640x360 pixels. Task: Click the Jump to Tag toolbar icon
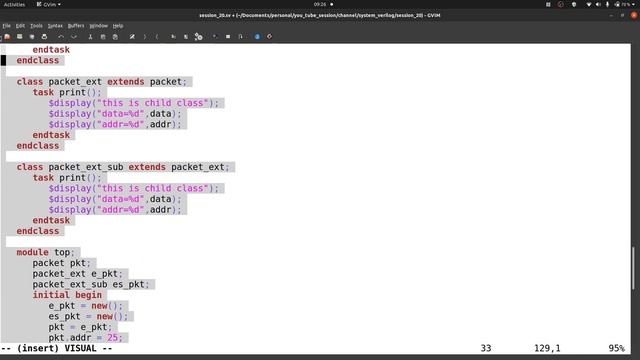[240, 37]
